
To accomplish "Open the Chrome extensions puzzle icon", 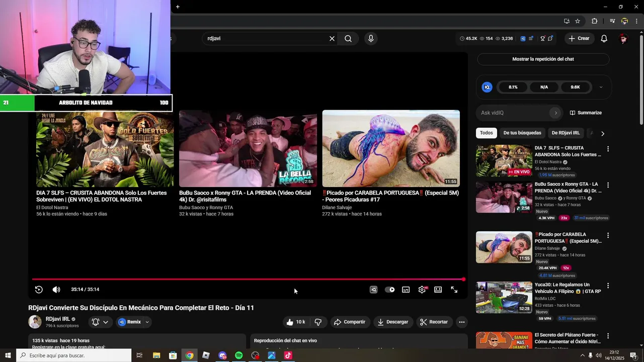I will tap(595, 21).
